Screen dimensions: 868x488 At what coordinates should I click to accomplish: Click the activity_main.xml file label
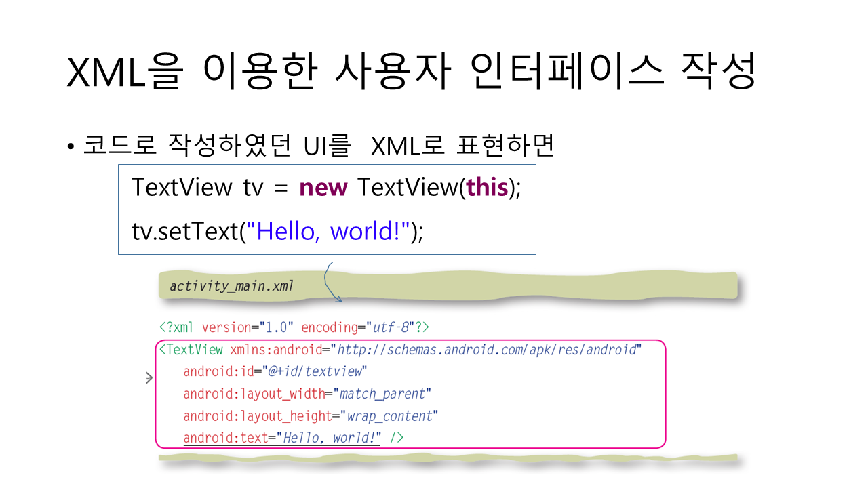(x=231, y=286)
